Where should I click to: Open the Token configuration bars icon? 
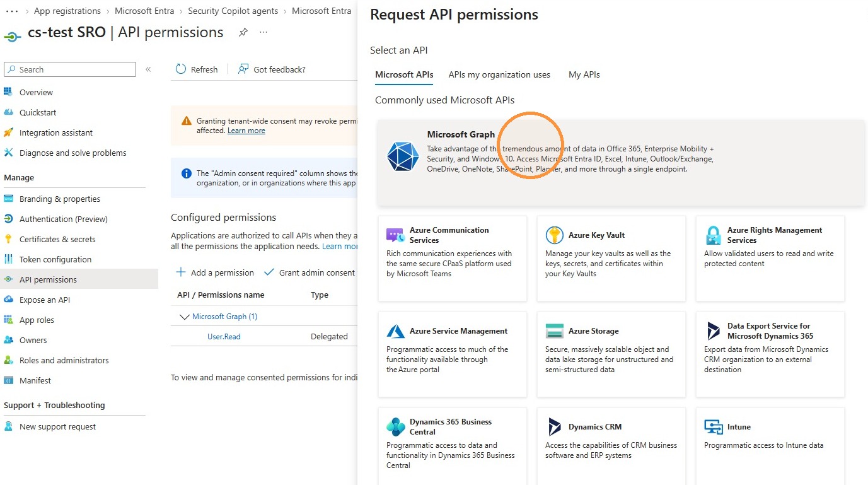pyautogui.click(x=8, y=259)
